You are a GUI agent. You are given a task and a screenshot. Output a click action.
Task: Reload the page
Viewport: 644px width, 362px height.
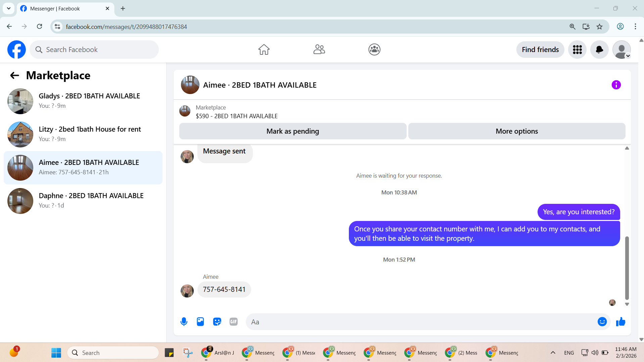pyautogui.click(x=40, y=27)
